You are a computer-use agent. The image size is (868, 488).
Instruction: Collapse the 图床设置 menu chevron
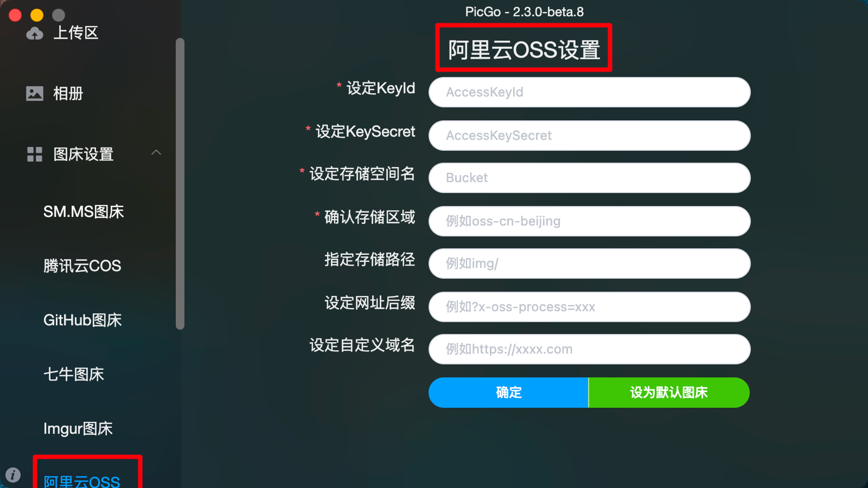[156, 153]
